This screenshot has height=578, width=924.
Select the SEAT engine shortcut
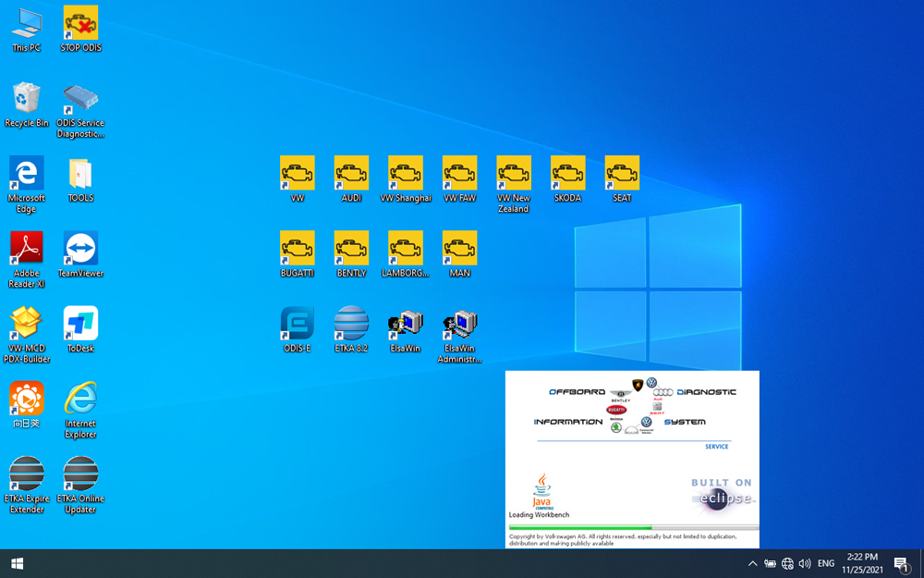[x=622, y=180]
